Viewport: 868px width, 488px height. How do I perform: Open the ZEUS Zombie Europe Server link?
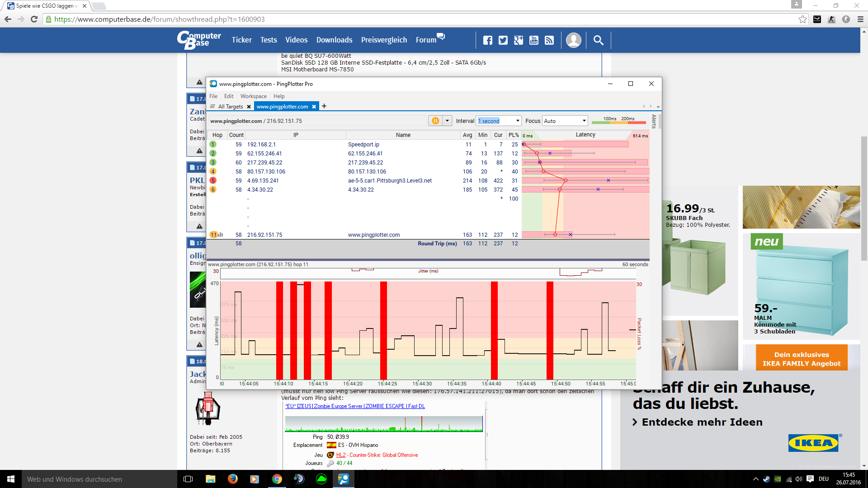(x=355, y=406)
